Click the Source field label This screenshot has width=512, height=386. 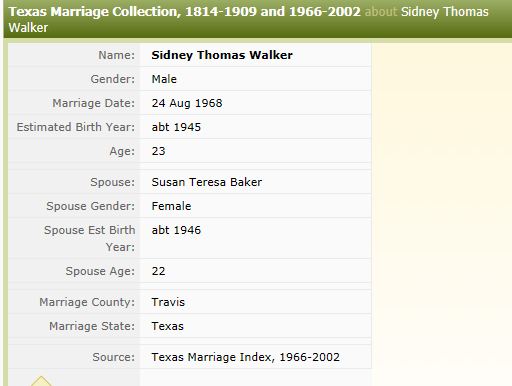click(114, 357)
